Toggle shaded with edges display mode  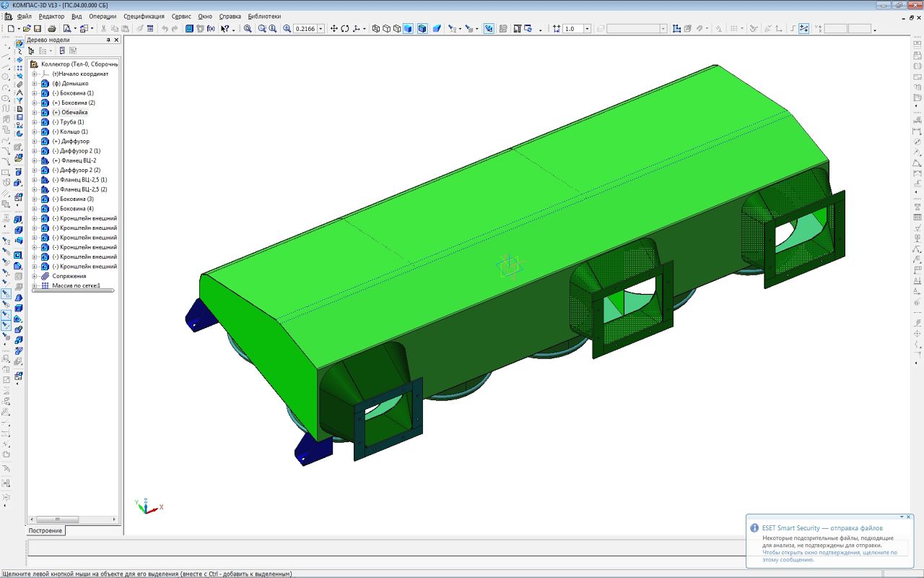point(422,29)
